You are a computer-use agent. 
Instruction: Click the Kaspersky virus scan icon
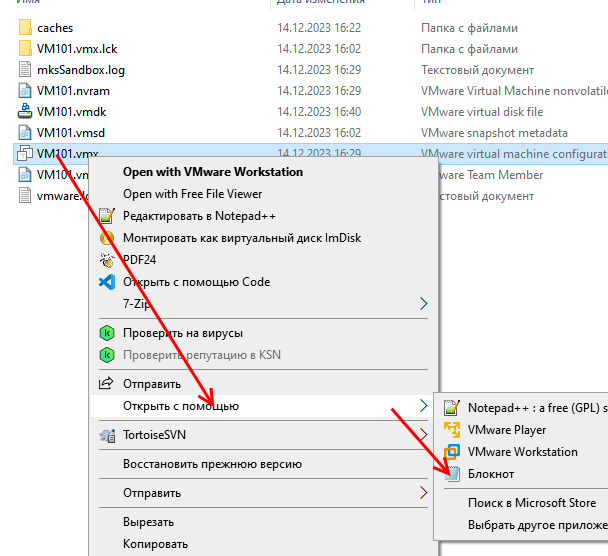click(x=107, y=333)
